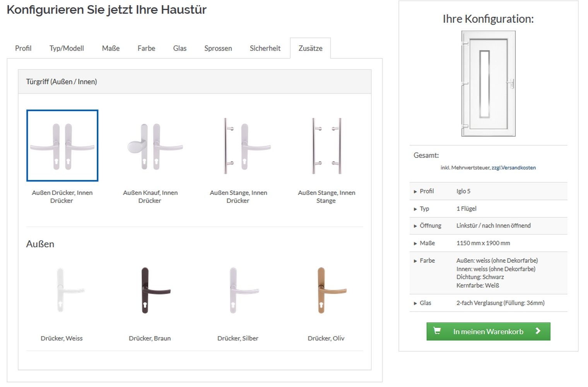588x387 pixels.
Task: Expand the Typ configuration row
Action: click(424, 209)
